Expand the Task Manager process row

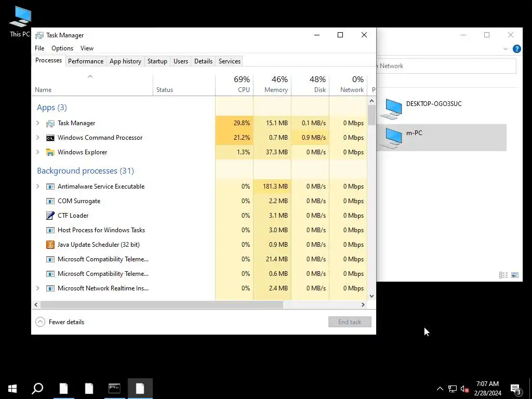pyautogui.click(x=38, y=123)
